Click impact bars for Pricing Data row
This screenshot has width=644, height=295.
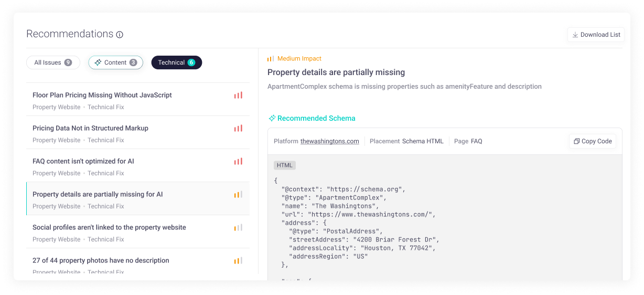pos(239,129)
